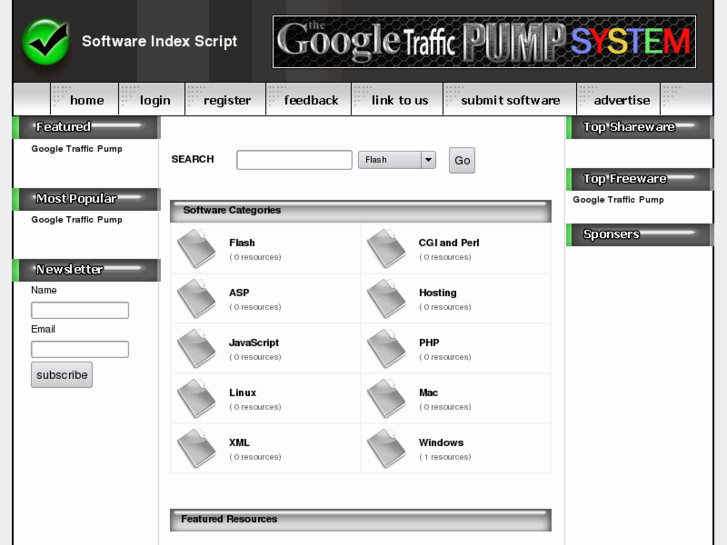Focus the newsletter Name field

[x=80, y=310]
